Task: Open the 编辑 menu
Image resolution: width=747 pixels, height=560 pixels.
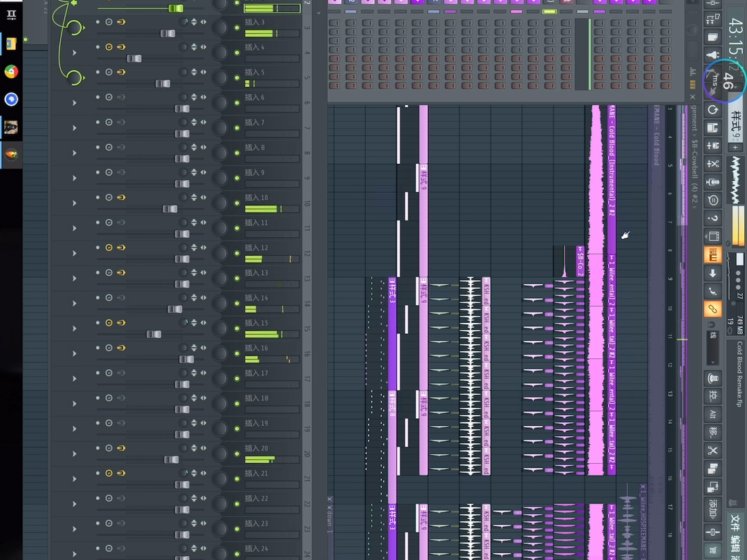Action: [x=737, y=545]
